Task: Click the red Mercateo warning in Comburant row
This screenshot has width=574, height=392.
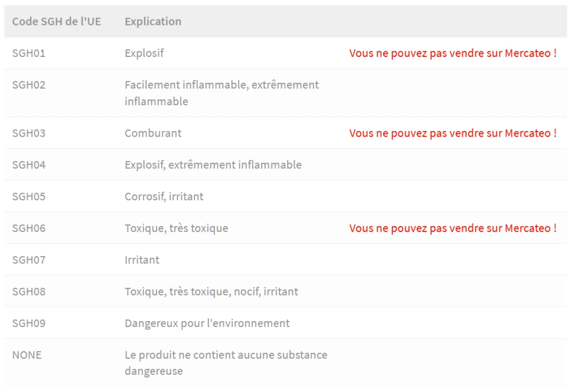Action: tap(453, 133)
